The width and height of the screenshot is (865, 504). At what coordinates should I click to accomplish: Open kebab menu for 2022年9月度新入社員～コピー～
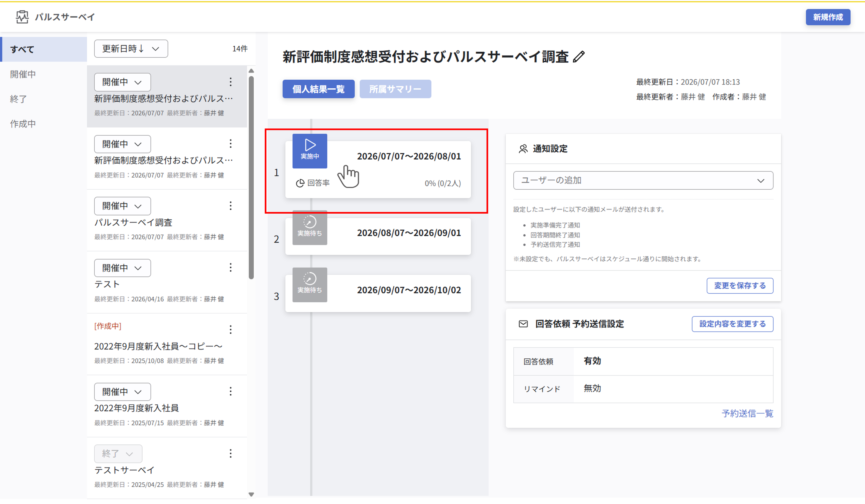pos(231,329)
